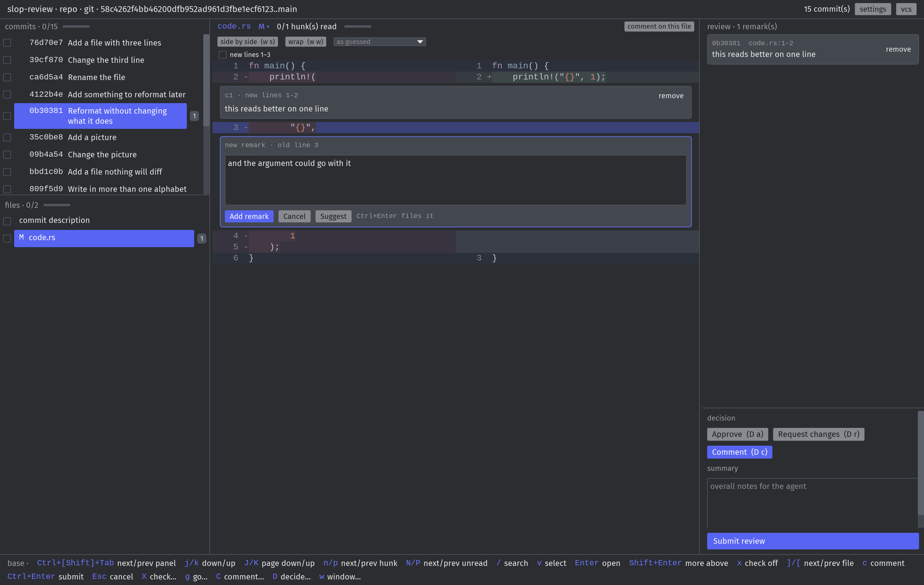Screen dimensions: 924x585
Task: Click Submit review
Action: point(813,541)
